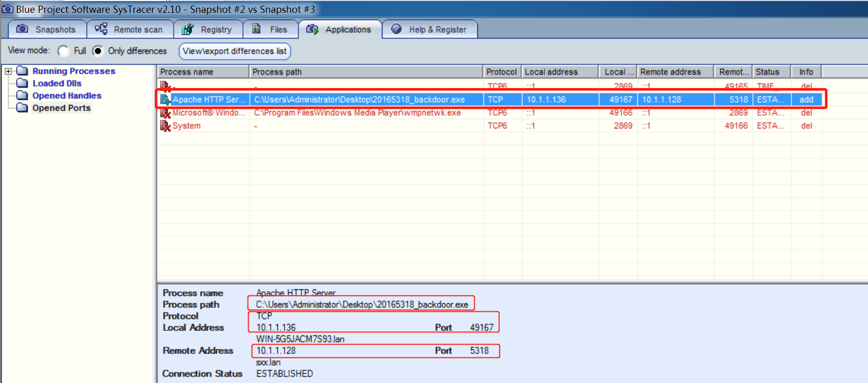
Task: Click the folder icon beside Loaded Dlls
Action: click(22, 83)
